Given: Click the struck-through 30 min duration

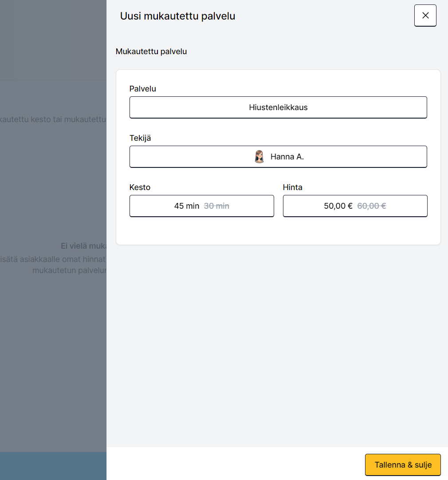Looking at the screenshot, I should 216,206.
